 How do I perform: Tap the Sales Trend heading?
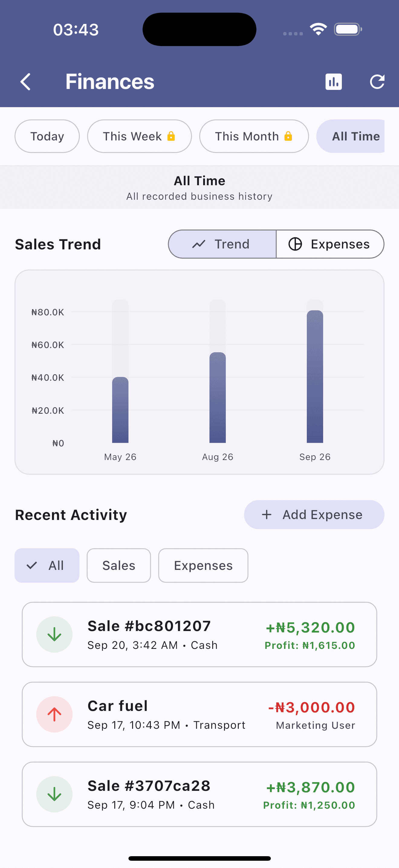pos(58,244)
